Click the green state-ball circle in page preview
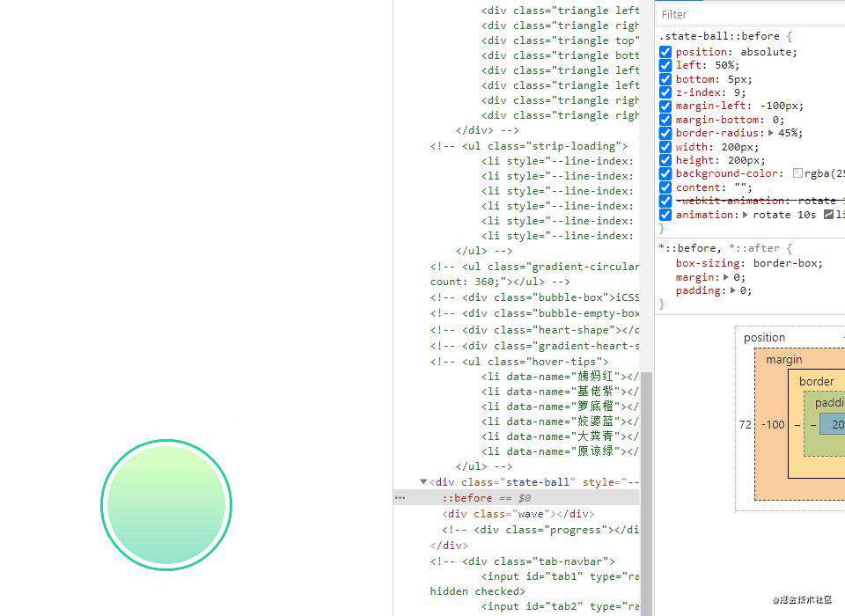Image resolution: width=845 pixels, height=616 pixels. [166, 504]
